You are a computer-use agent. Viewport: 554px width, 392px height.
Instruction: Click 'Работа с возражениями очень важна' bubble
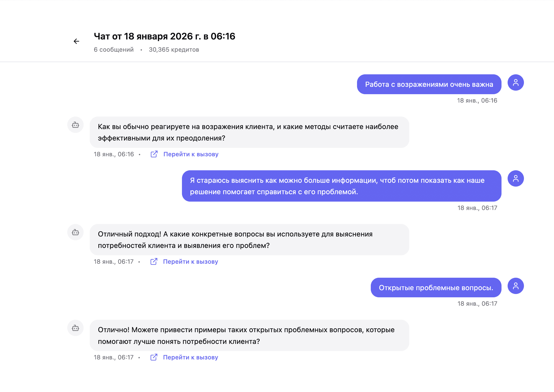point(429,84)
